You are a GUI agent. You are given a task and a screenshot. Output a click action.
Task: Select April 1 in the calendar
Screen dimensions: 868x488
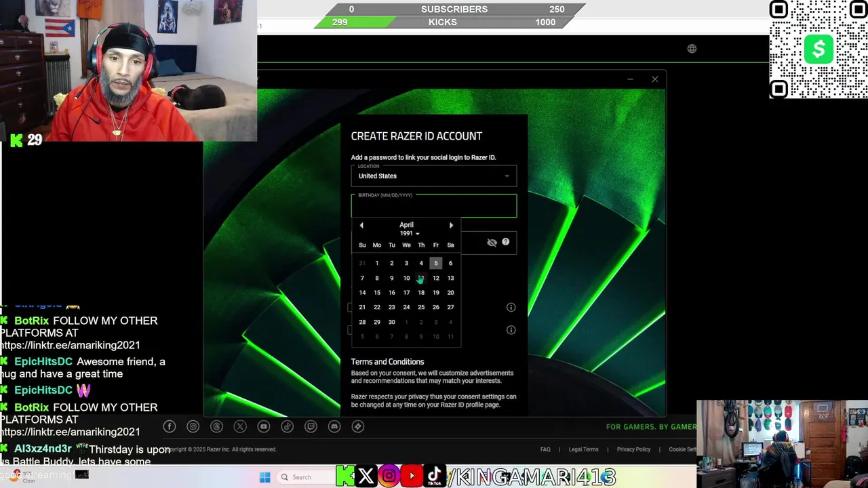click(377, 263)
